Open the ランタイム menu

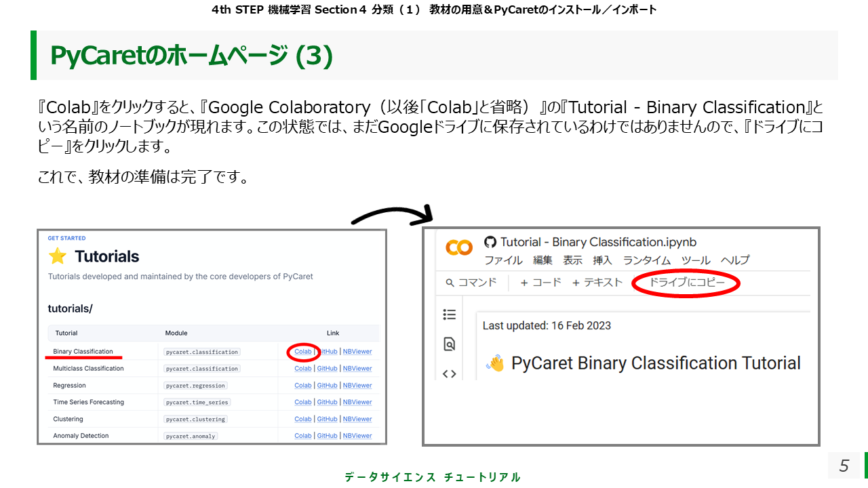pos(647,260)
